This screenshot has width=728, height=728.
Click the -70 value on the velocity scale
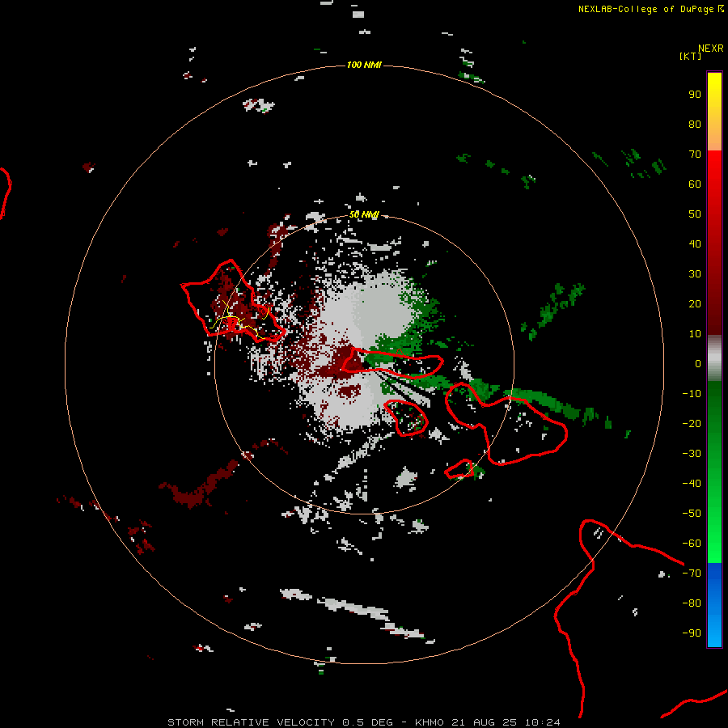tap(692, 574)
